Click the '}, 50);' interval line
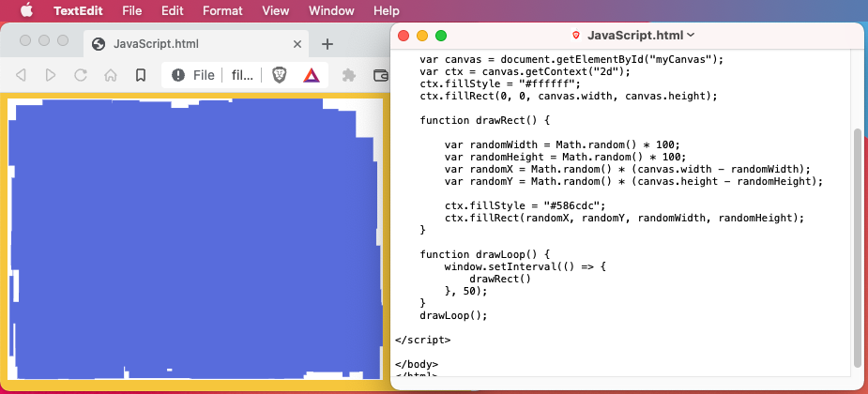 tap(466, 291)
